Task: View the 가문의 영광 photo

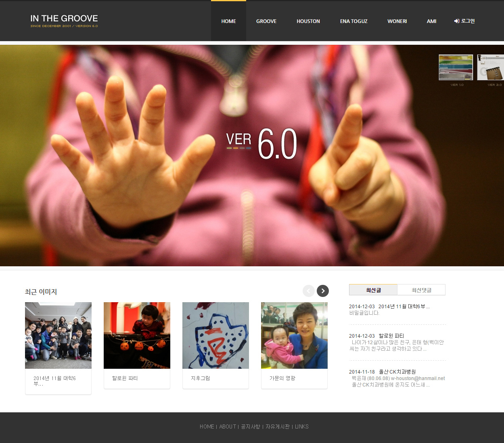Action: pyautogui.click(x=294, y=335)
